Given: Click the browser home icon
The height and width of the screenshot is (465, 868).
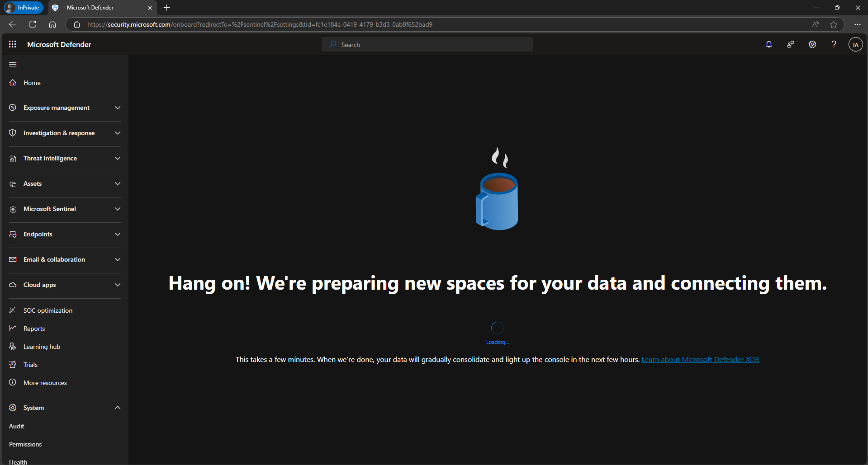Looking at the screenshot, I should (52, 24).
